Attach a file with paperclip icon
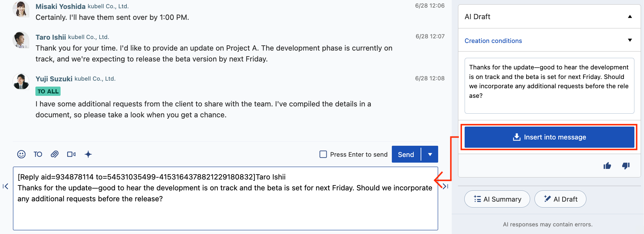The image size is (644, 234). coord(55,154)
